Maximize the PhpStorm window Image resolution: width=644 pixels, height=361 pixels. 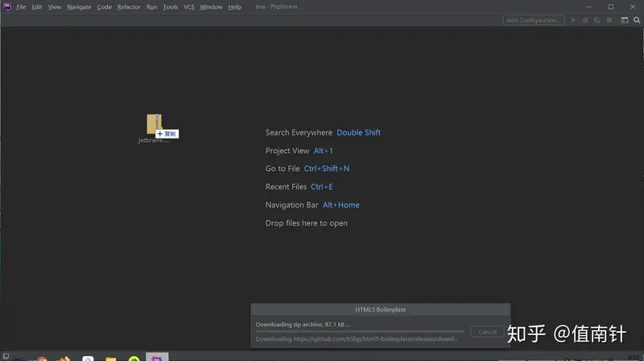pyautogui.click(x=611, y=7)
